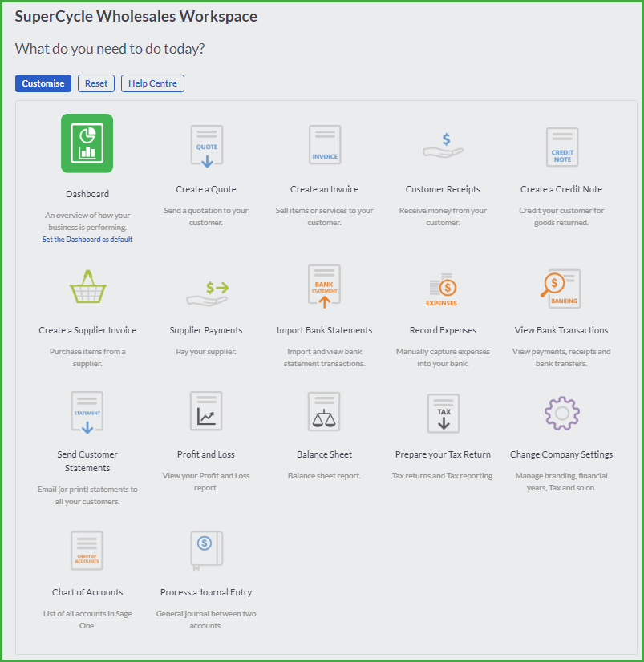Click the 'Create an Invoice' title text

pyautogui.click(x=325, y=189)
